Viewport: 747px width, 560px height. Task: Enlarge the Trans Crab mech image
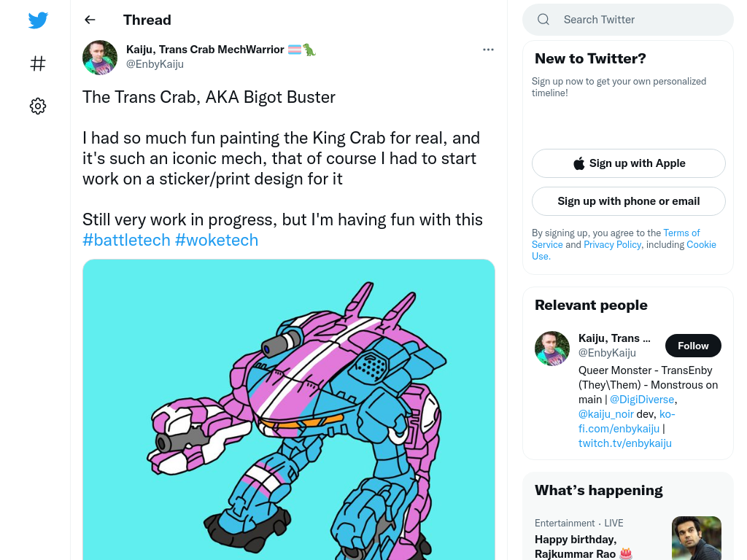pyautogui.click(x=289, y=410)
